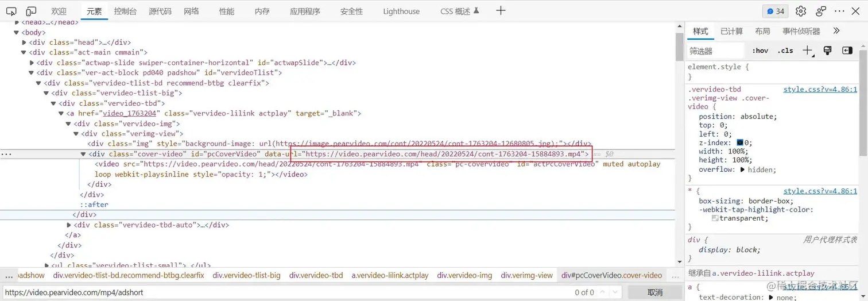This screenshot has width=868, height=301.
Task: Show more style pane tabs chevron
Action: pyautogui.click(x=836, y=31)
